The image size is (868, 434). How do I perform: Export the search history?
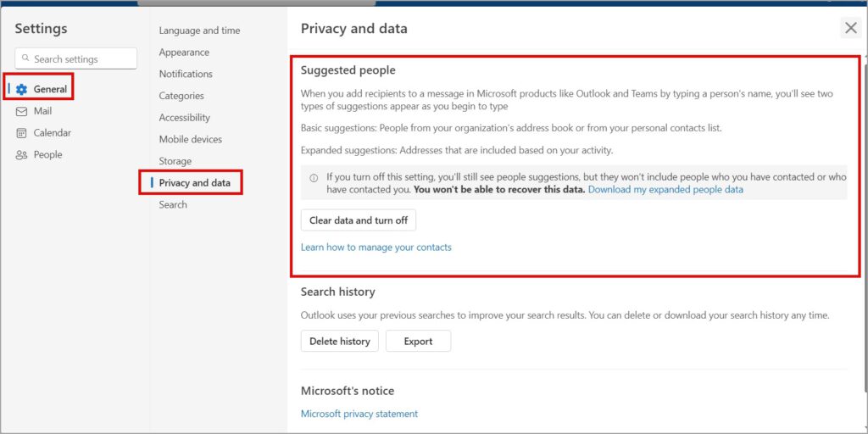click(418, 341)
